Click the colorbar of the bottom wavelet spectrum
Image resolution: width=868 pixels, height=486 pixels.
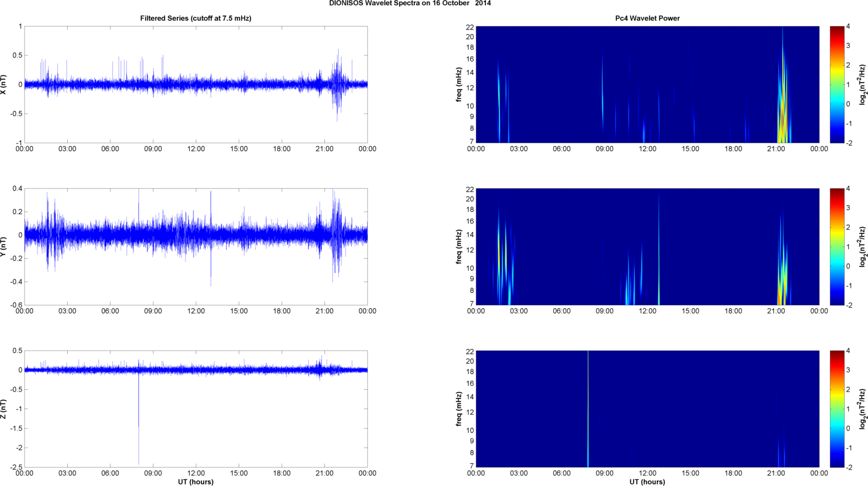click(x=837, y=409)
